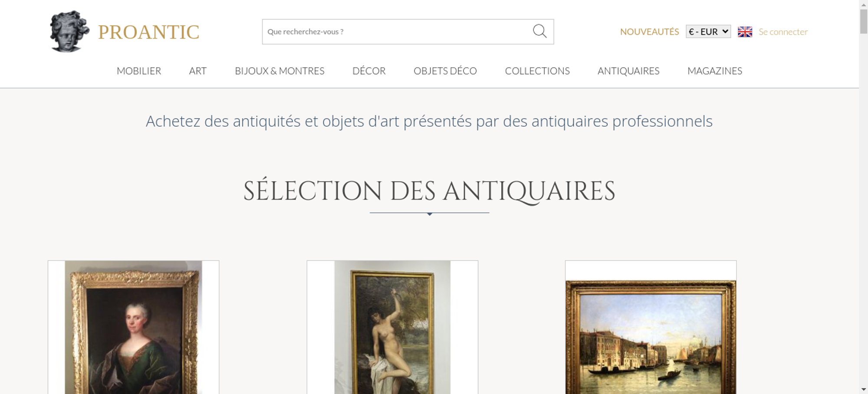The width and height of the screenshot is (868, 394).
Task: Open the MOBILIER menu
Action: click(139, 71)
